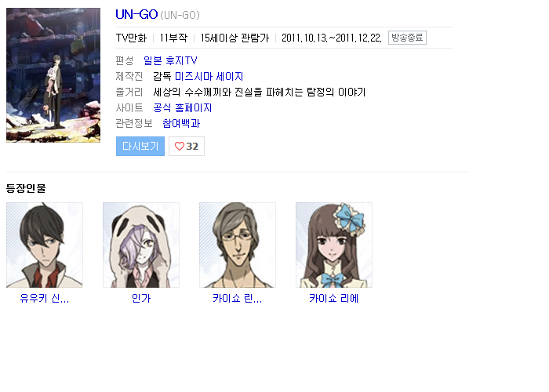Open the 유우키 신... name link
This screenshot has height=392, width=549.
pyautogui.click(x=45, y=299)
